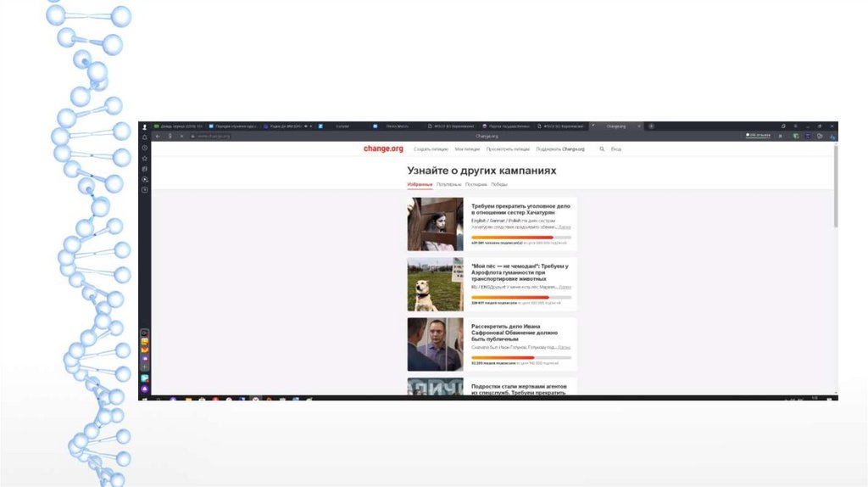868x487 pixels.
Task: Click title 'Рассекретить дело Ивана Сафронова'
Action: click(515, 333)
